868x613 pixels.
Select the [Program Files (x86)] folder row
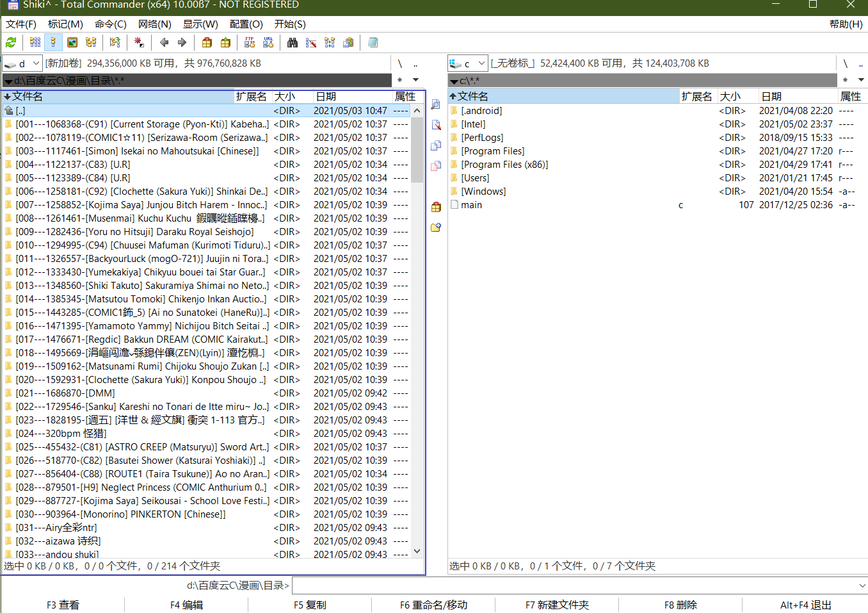click(x=657, y=165)
